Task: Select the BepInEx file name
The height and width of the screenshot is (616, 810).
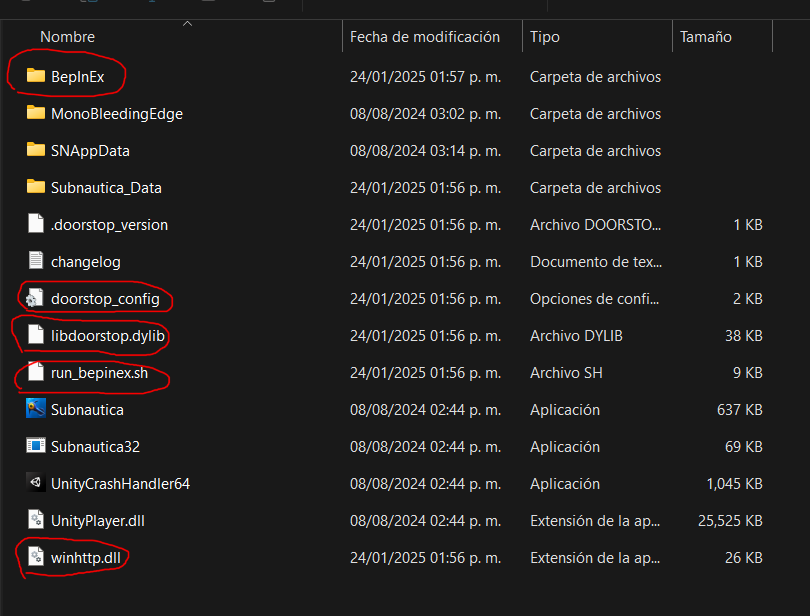Action: click(x=77, y=77)
